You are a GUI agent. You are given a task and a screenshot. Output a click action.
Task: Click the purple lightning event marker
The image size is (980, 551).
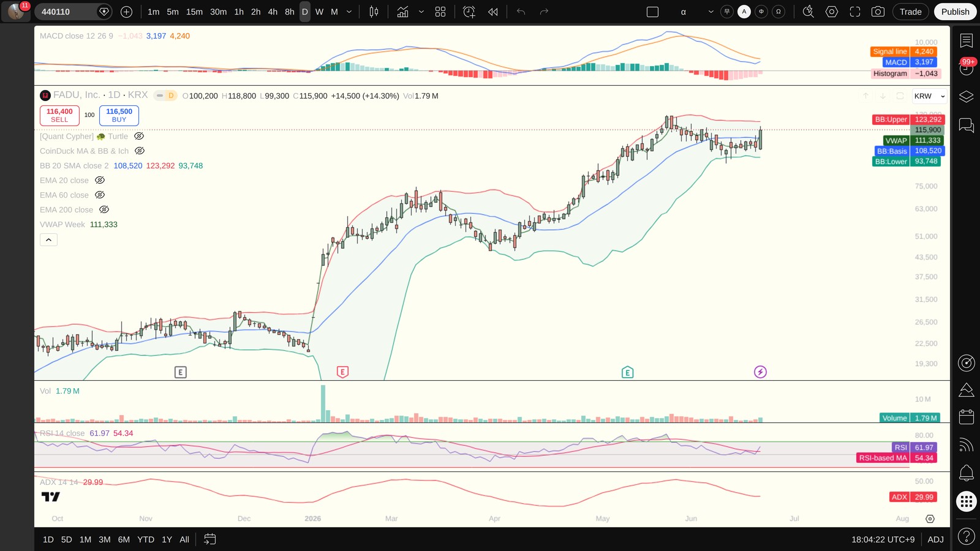(760, 372)
